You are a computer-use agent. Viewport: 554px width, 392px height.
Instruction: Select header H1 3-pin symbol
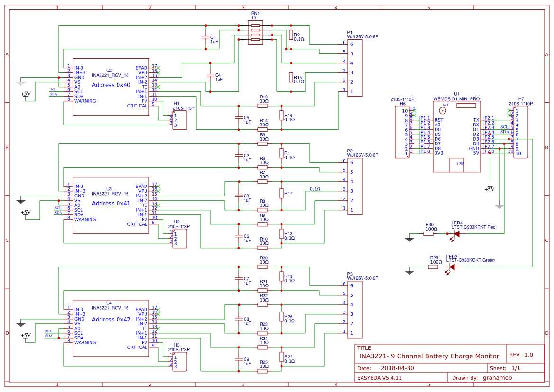[x=180, y=120]
